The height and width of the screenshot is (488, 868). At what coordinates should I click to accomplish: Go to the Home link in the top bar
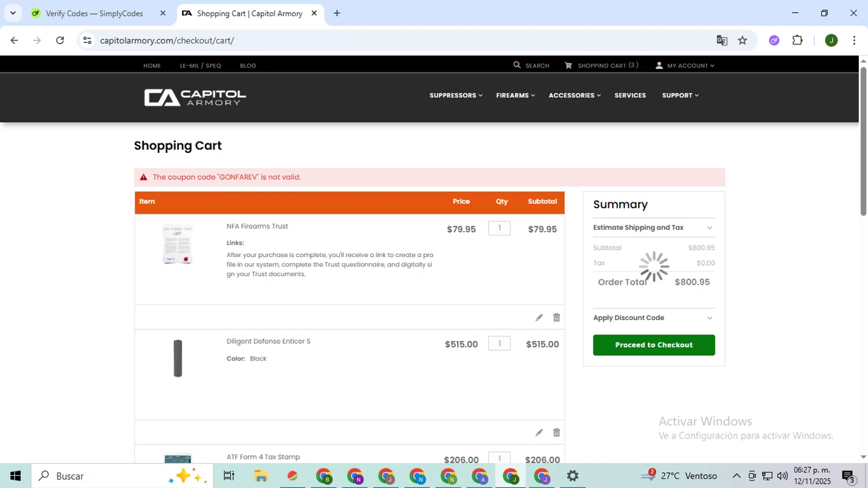(x=152, y=65)
